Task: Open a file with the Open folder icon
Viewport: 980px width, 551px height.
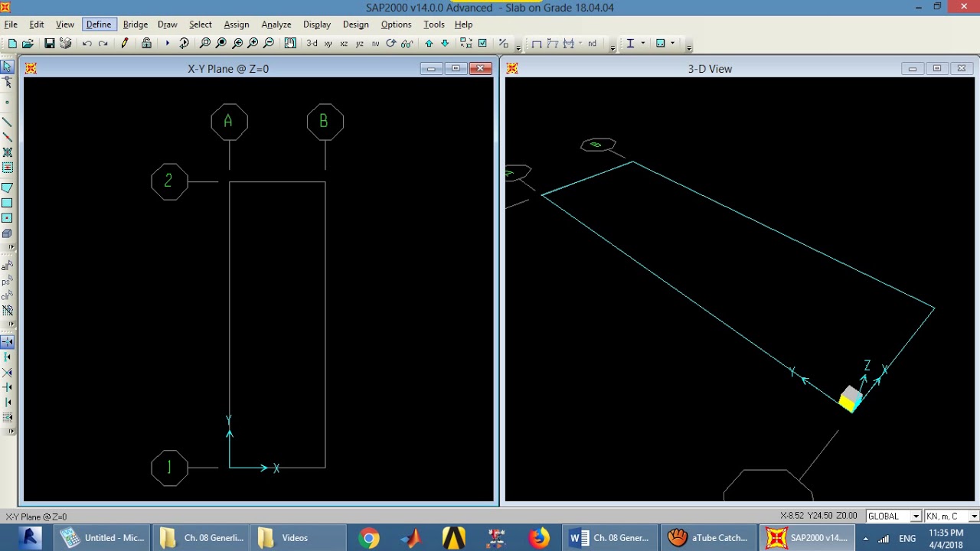Action: [28, 44]
